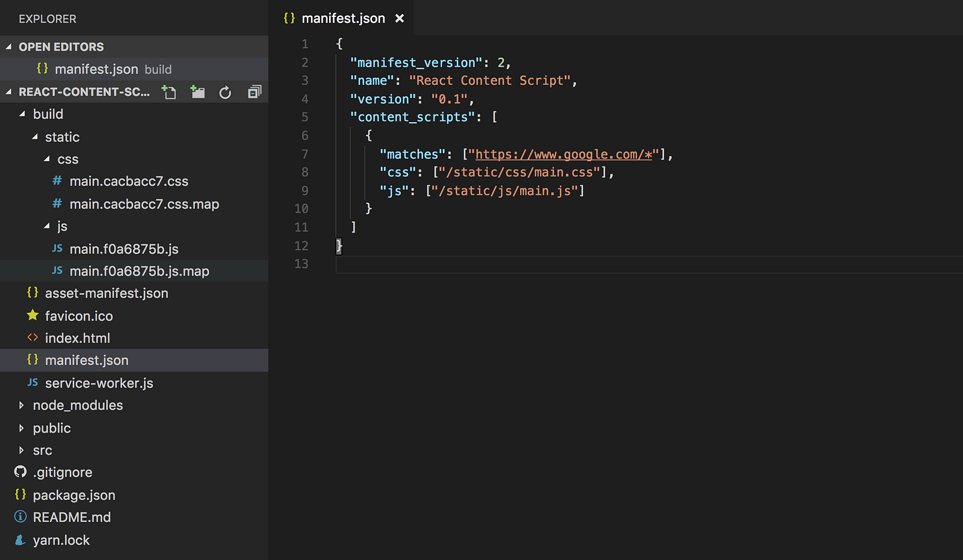Click the static folder name

pos(62,137)
